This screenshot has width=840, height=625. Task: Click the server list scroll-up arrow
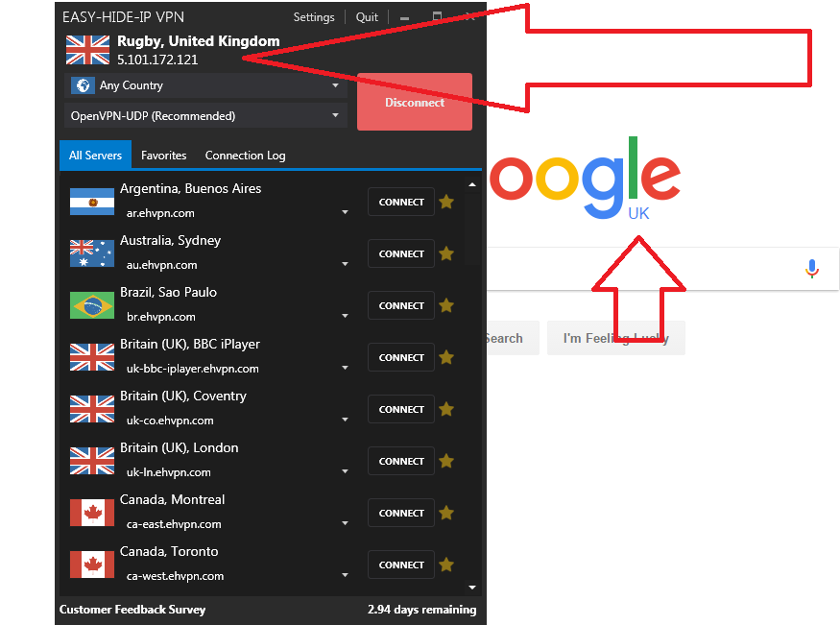pos(472,184)
